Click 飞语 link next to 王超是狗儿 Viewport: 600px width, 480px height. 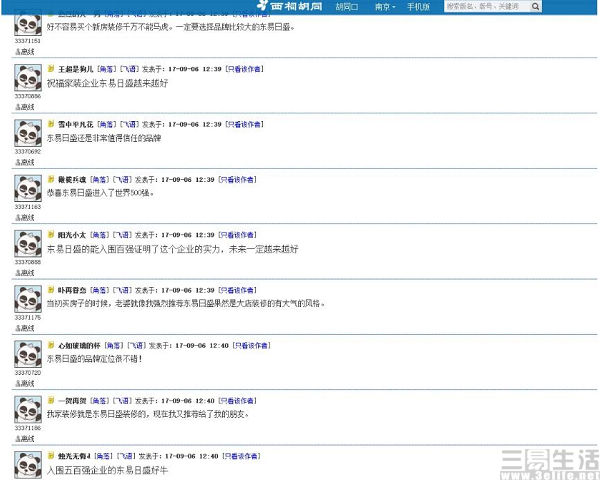point(129,69)
